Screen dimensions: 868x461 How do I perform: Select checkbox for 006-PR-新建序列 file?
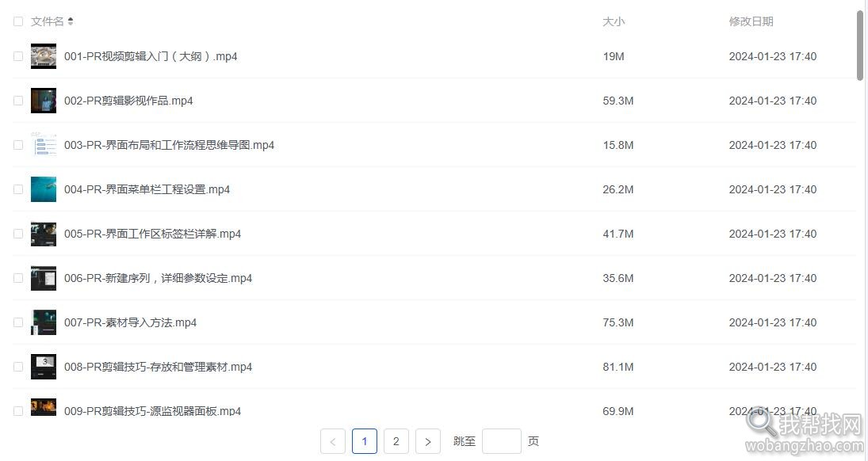[x=18, y=278]
